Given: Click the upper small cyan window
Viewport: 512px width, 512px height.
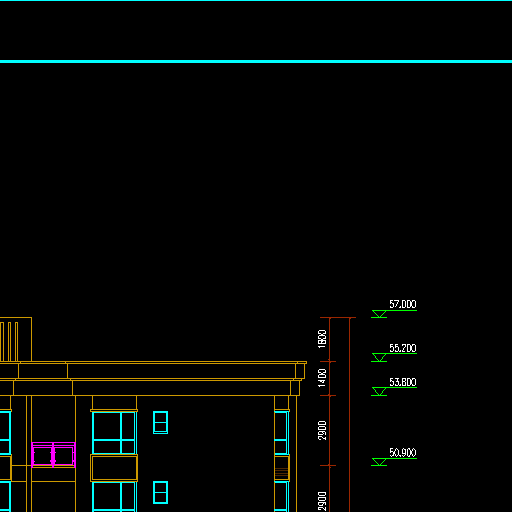Looking at the screenshot, I should click(x=160, y=423).
